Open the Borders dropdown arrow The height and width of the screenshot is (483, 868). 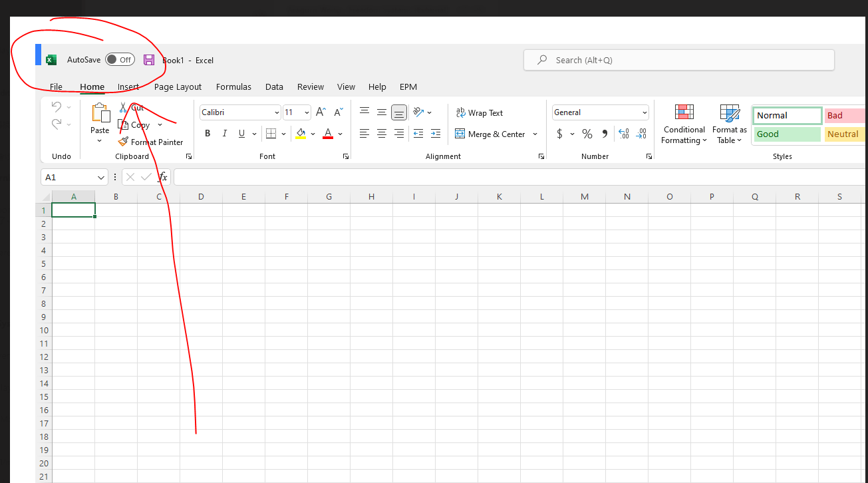coord(283,134)
